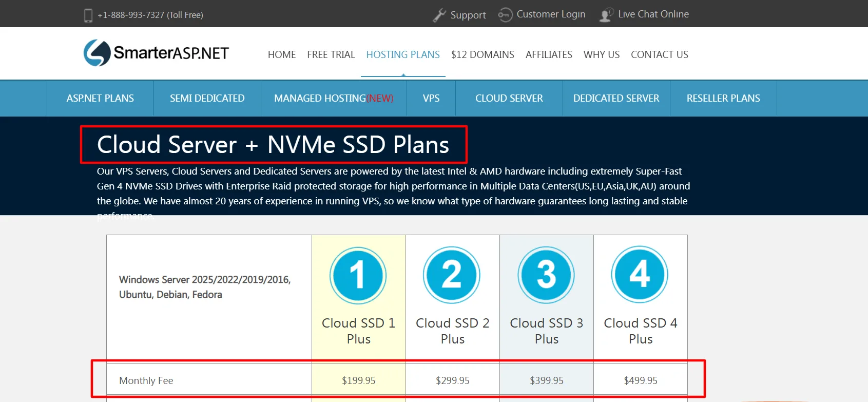
Task: Click the Cloud SSD 1 Plus plan name
Action: pyautogui.click(x=358, y=331)
